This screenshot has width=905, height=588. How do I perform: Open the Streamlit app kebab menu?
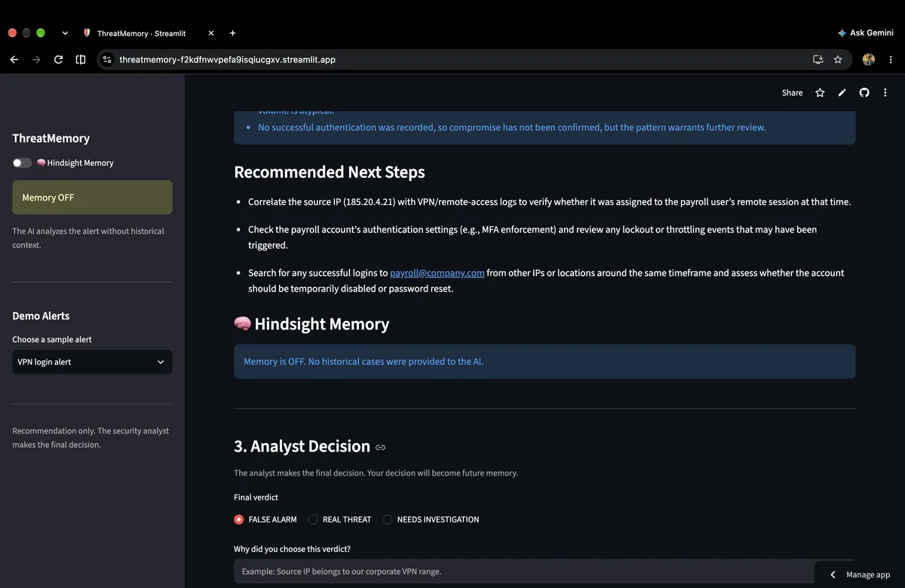[885, 93]
